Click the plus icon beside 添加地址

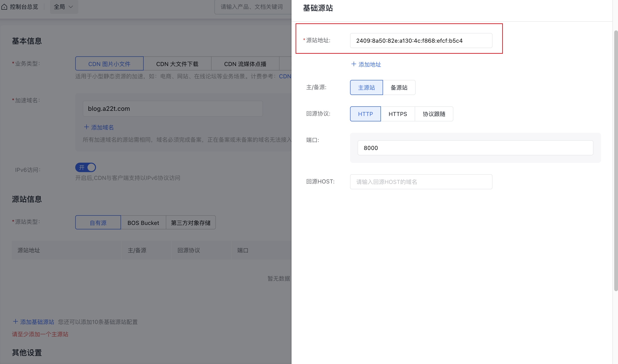click(x=354, y=64)
